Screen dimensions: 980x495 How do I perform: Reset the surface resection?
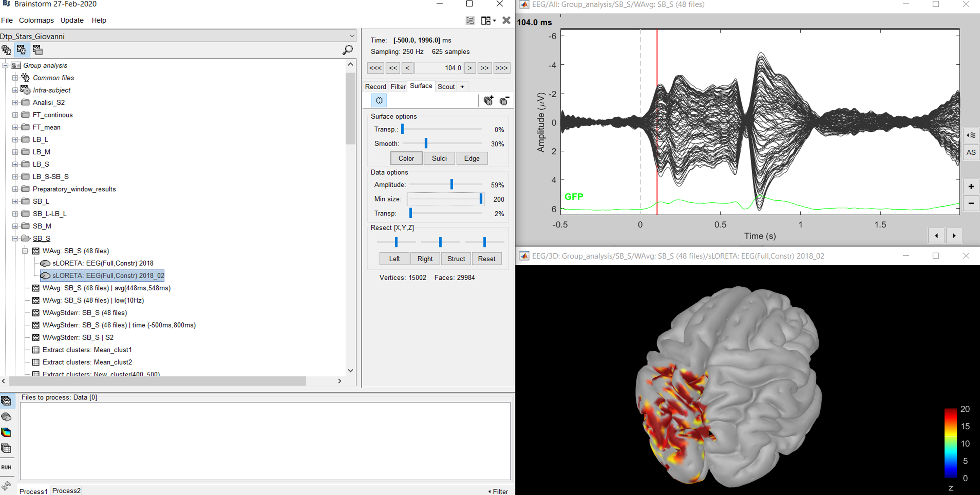[487, 258]
